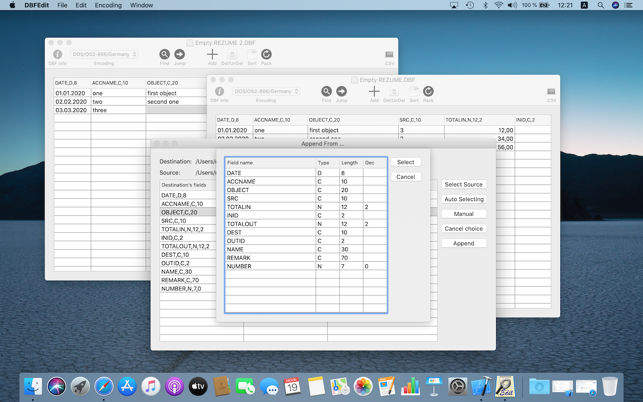The image size is (643, 402).
Task: Open System Preferences from the Dock
Action: pyautogui.click(x=458, y=386)
